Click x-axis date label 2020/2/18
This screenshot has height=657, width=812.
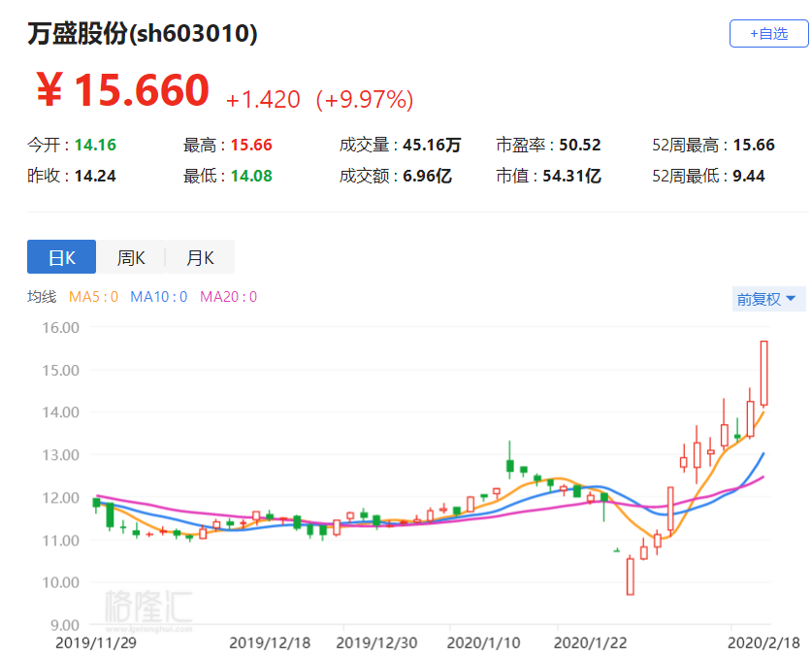[763, 642]
